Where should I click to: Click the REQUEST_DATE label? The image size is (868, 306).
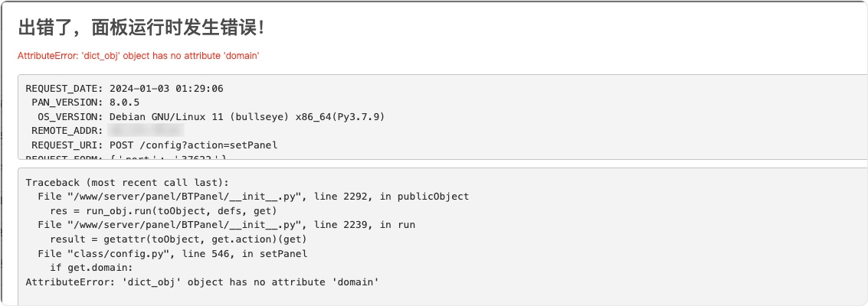tap(65, 89)
